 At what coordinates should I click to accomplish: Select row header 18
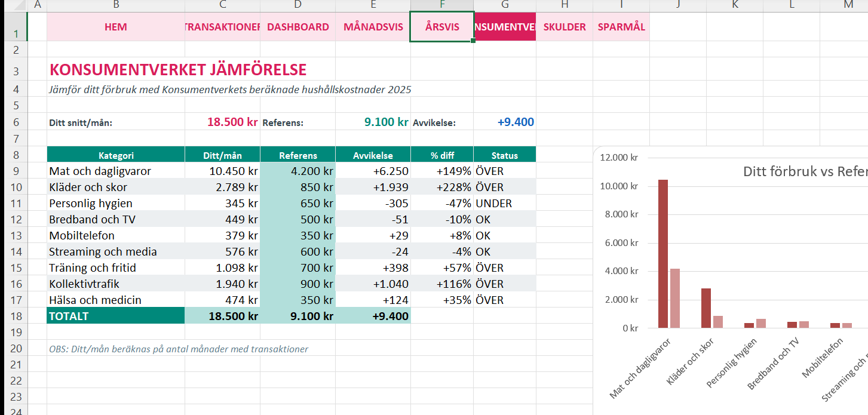[16, 316]
